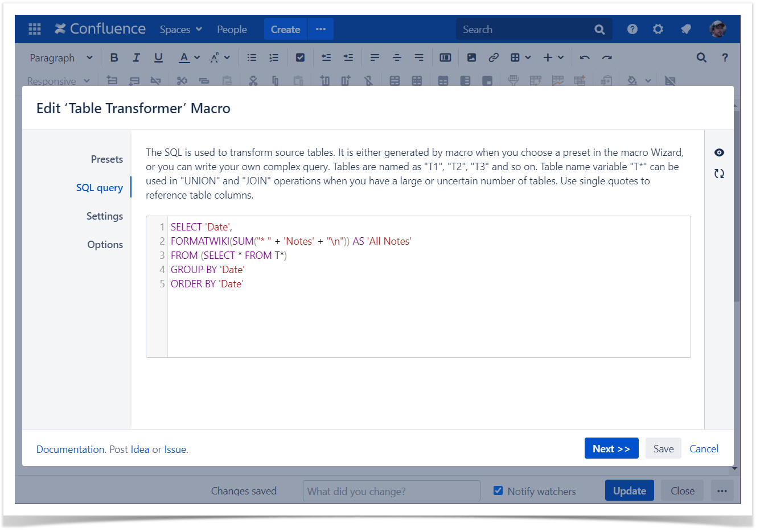Viewport: 760px width, 532px height.
Task: Open the Spaces dropdown menu
Action: pyautogui.click(x=180, y=30)
